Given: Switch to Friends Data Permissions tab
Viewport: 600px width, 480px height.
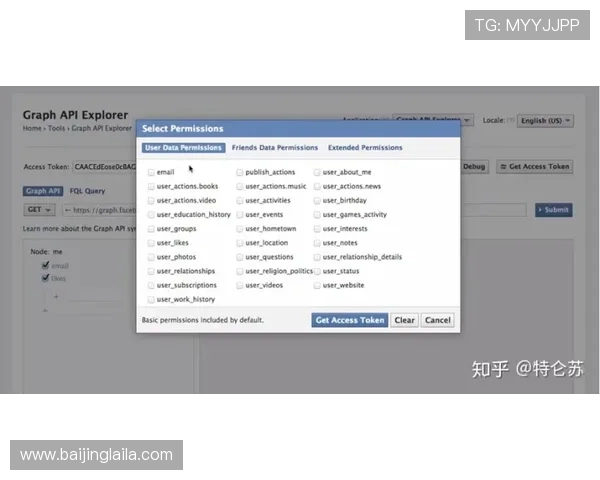Looking at the screenshot, I should point(274,148).
